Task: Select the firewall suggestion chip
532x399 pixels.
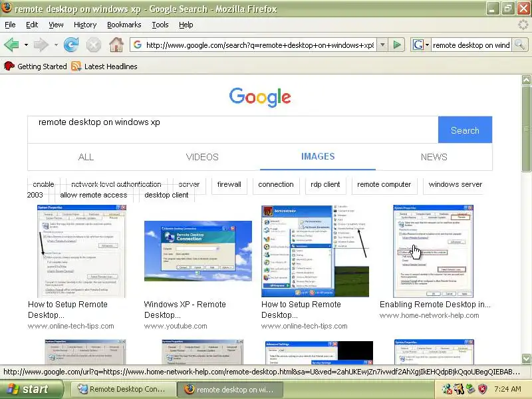Action: (x=229, y=185)
